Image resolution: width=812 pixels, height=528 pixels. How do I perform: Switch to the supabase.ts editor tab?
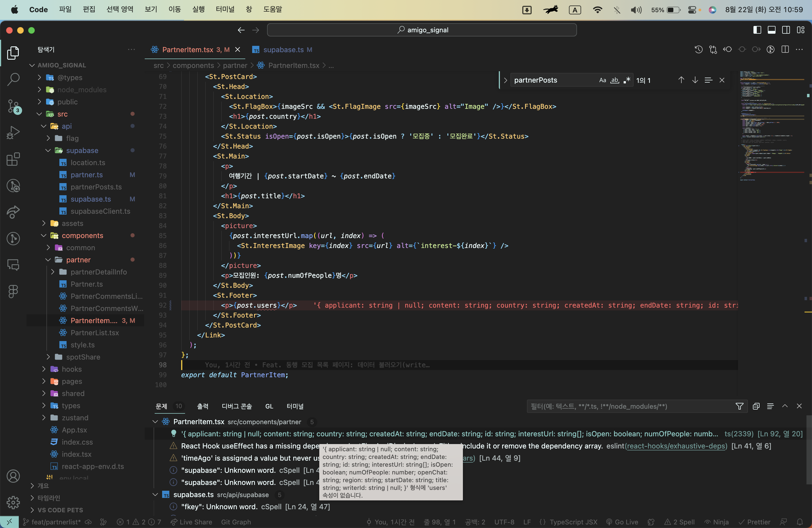pyautogui.click(x=283, y=50)
